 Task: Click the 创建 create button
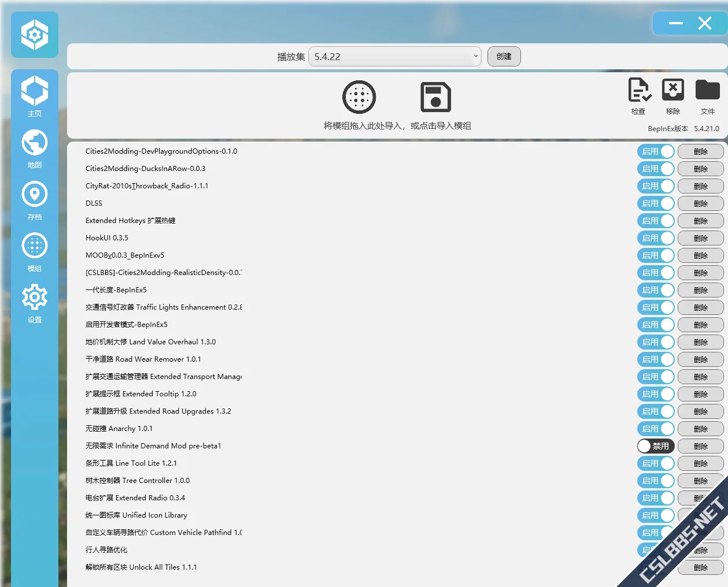pyautogui.click(x=504, y=57)
